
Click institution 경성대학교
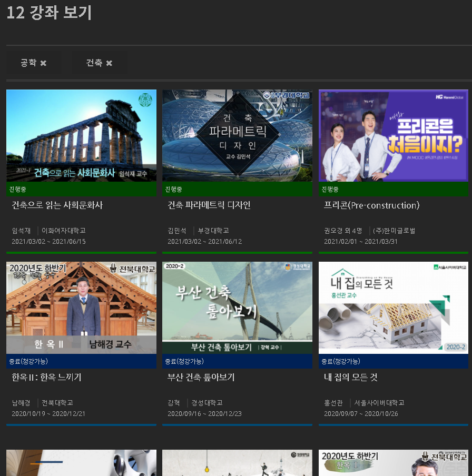(207, 403)
